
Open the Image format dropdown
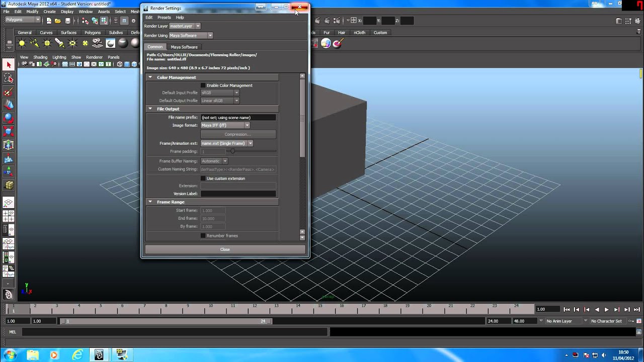point(225,125)
